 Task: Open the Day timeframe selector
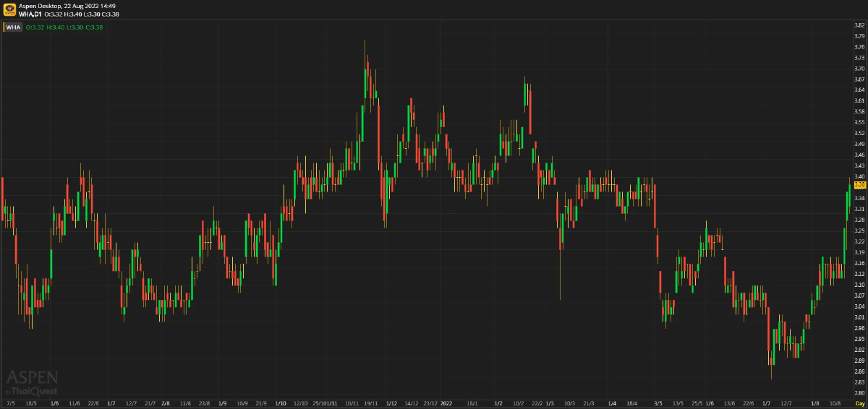[860, 402]
